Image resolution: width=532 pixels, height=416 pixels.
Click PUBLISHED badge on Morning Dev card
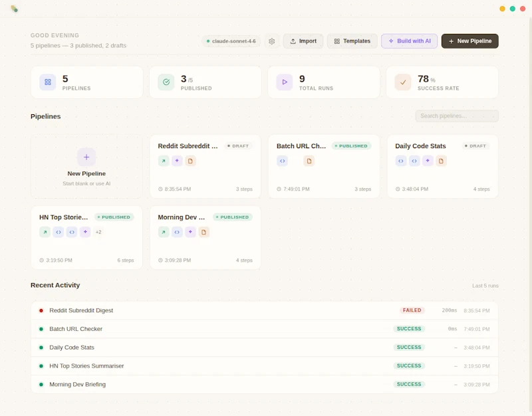click(x=232, y=217)
